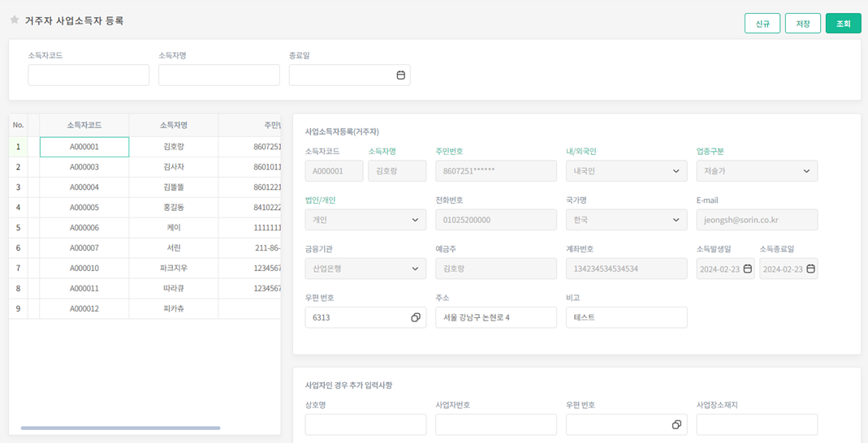Select the row with code A000005
The height and width of the screenshot is (443, 868).
pyautogui.click(x=84, y=208)
